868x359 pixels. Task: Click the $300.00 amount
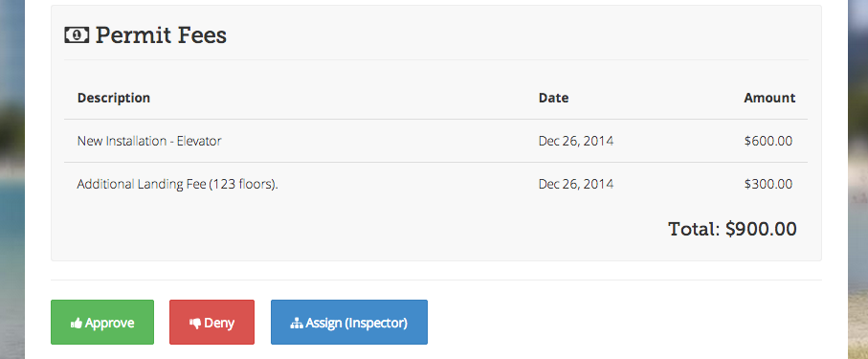[x=768, y=184]
